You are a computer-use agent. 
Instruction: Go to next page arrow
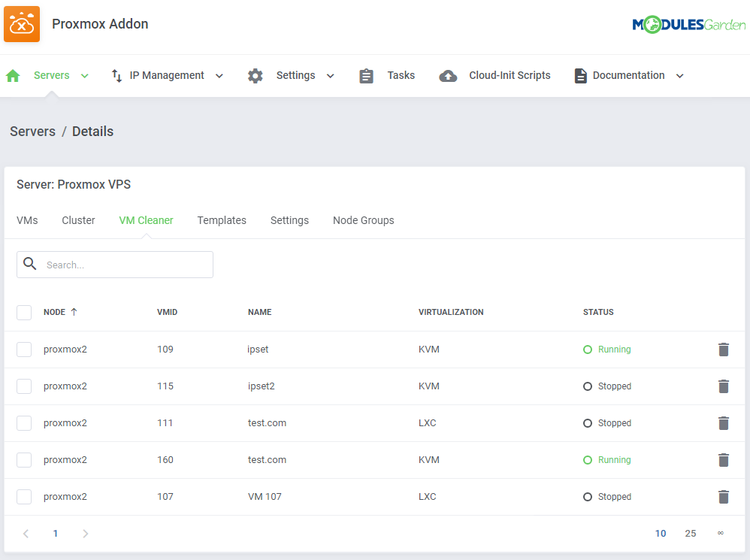(x=85, y=533)
